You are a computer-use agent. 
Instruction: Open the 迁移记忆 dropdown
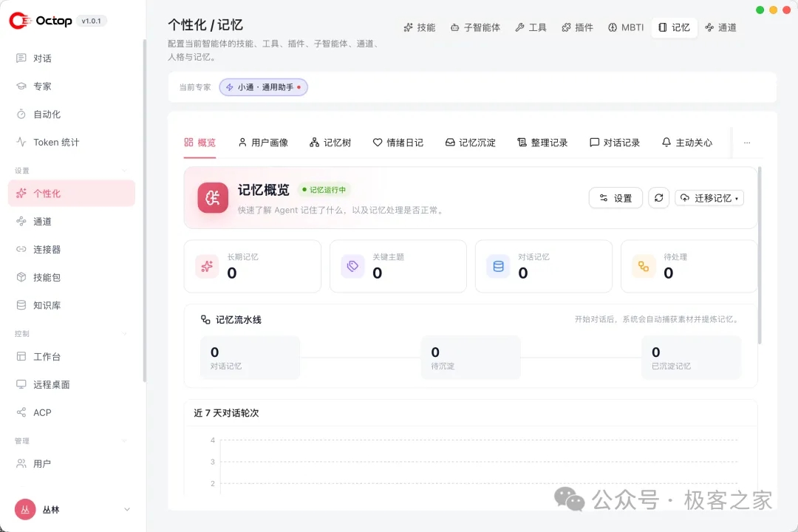(709, 198)
